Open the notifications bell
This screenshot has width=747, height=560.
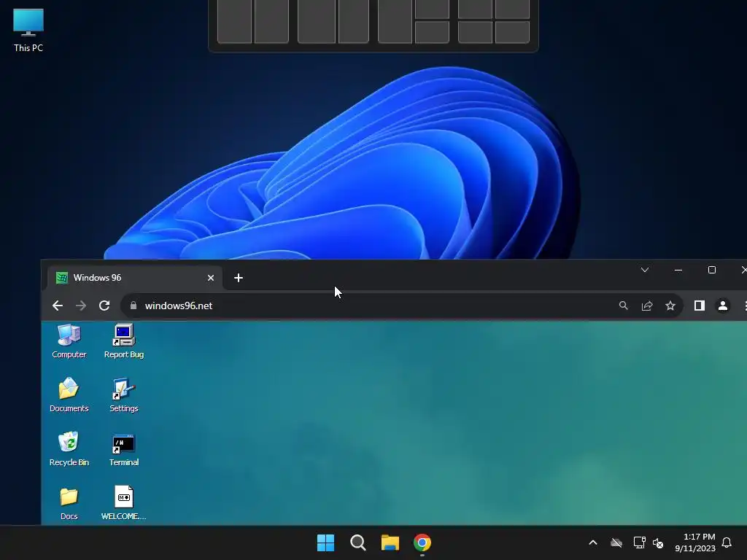pyautogui.click(x=727, y=542)
